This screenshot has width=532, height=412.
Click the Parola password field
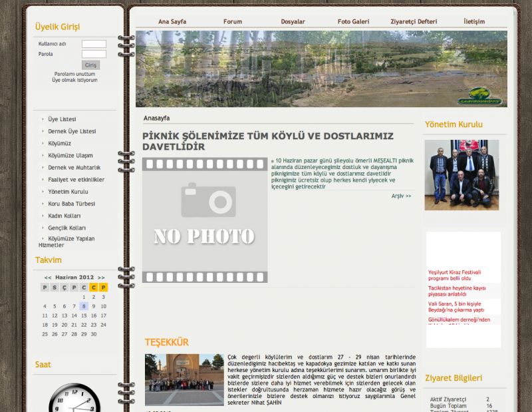(x=94, y=54)
